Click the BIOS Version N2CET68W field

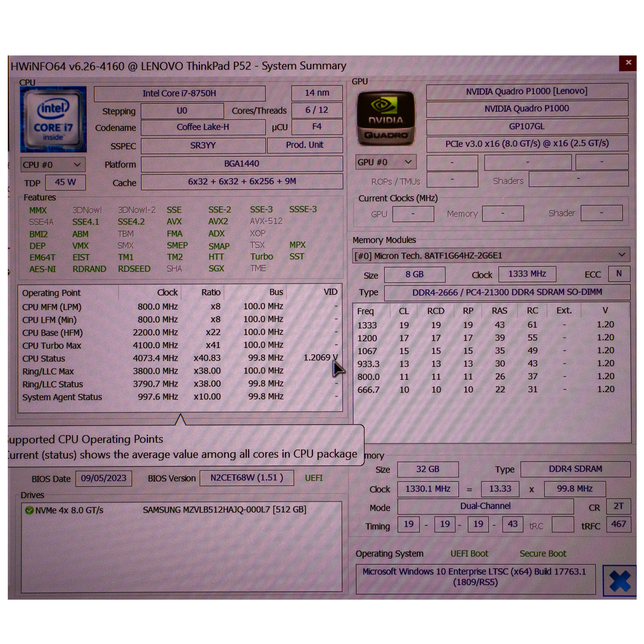pos(247,478)
